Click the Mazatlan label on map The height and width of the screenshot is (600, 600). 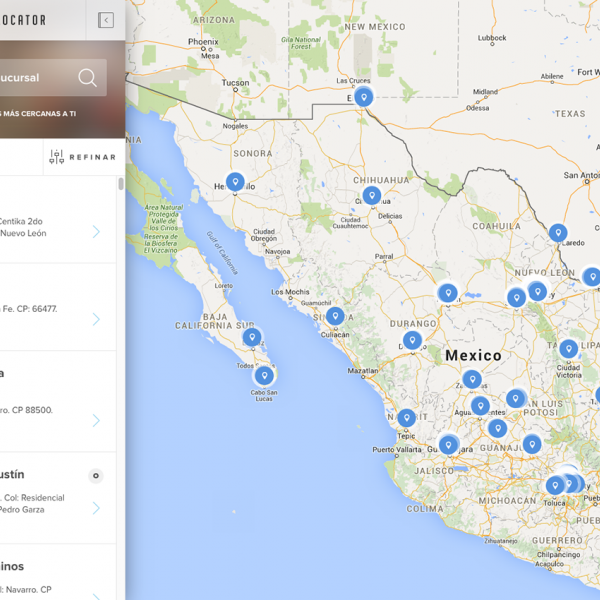[x=362, y=370]
